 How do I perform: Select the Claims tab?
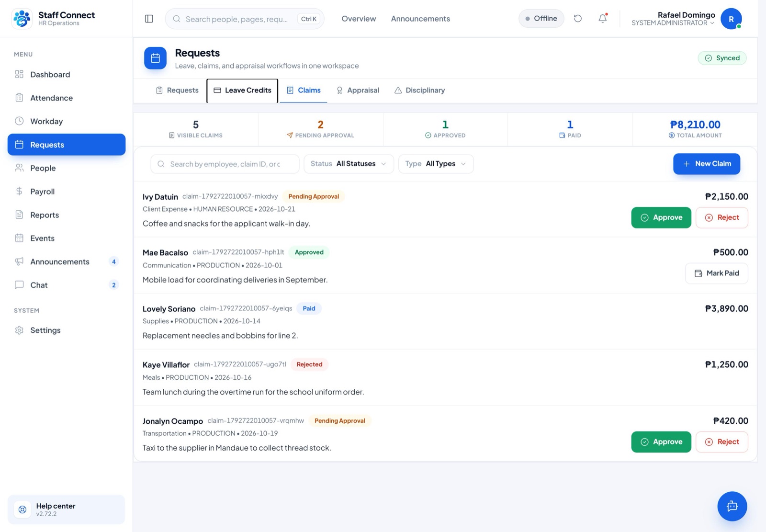(x=304, y=91)
